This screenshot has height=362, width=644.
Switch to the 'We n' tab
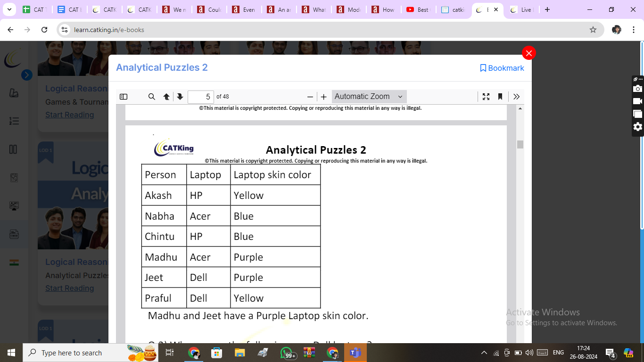(x=173, y=9)
